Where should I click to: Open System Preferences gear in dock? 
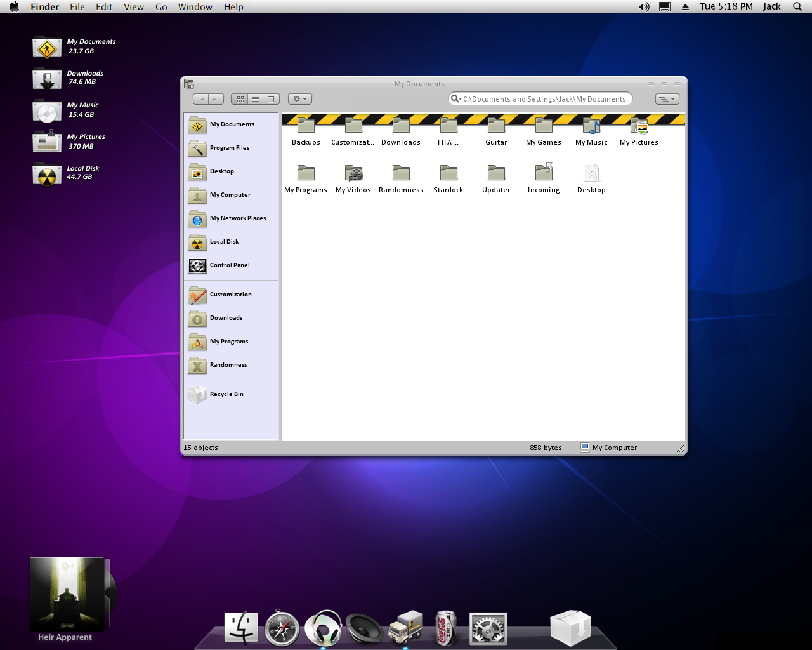488,629
